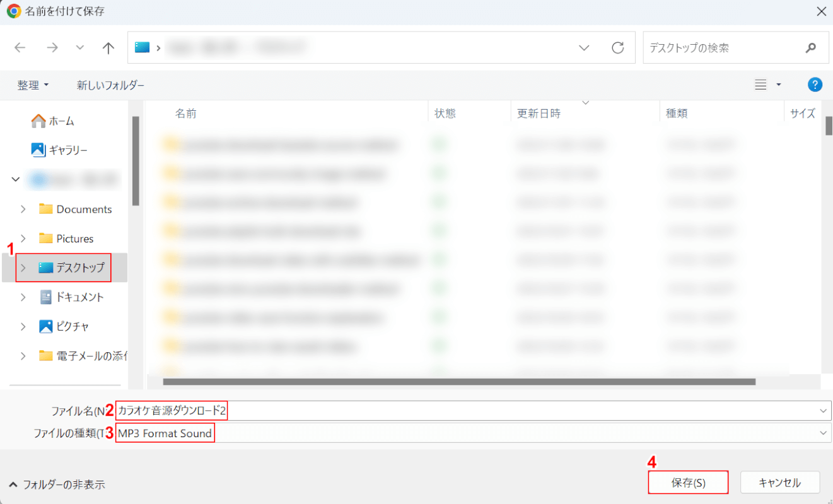Refresh the current folder view

tap(618, 48)
